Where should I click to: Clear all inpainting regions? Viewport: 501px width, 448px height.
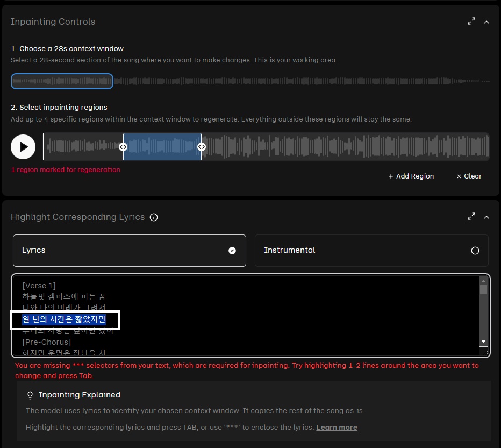[469, 176]
